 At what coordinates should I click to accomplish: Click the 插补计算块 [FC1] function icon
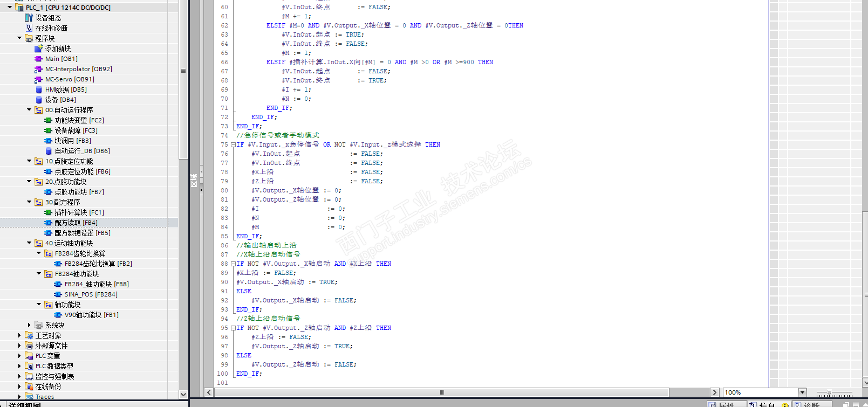pos(49,212)
